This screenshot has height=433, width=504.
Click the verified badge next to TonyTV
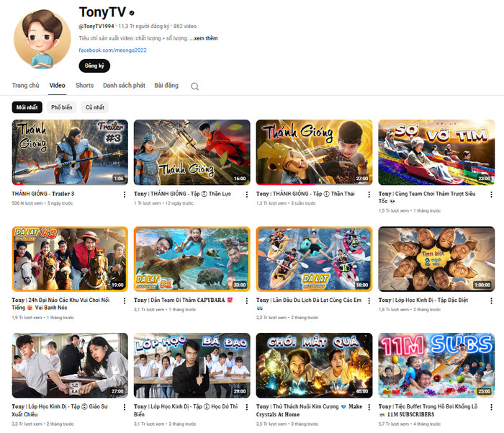point(132,13)
